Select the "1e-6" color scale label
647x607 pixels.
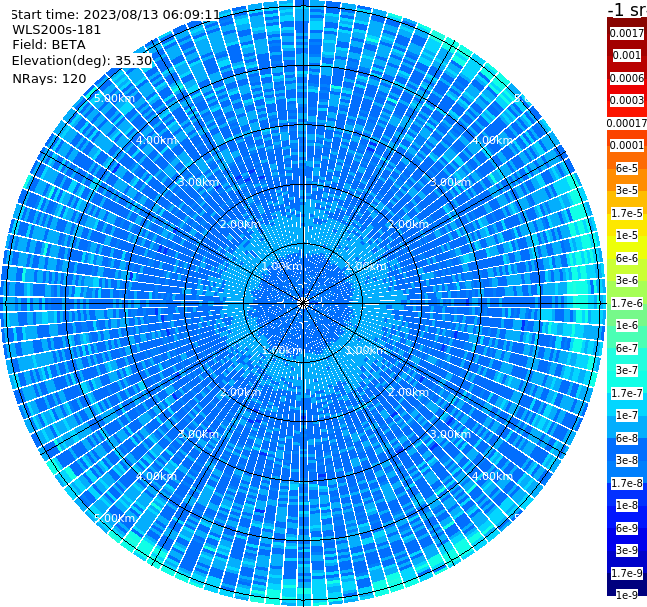[x=627, y=325]
